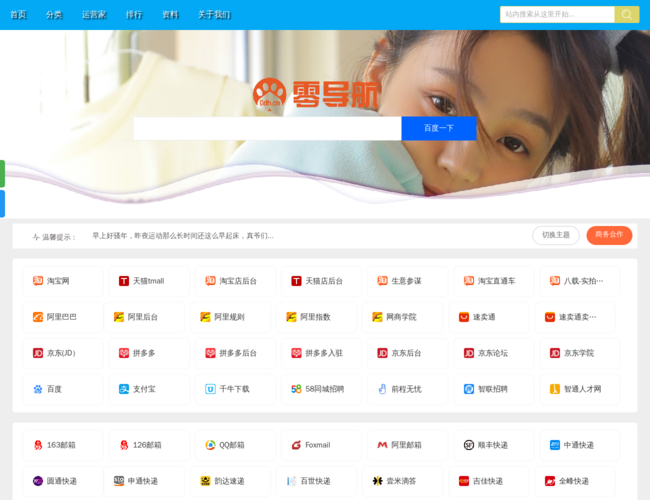Open the 京东论坛 icon

point(469,353)
